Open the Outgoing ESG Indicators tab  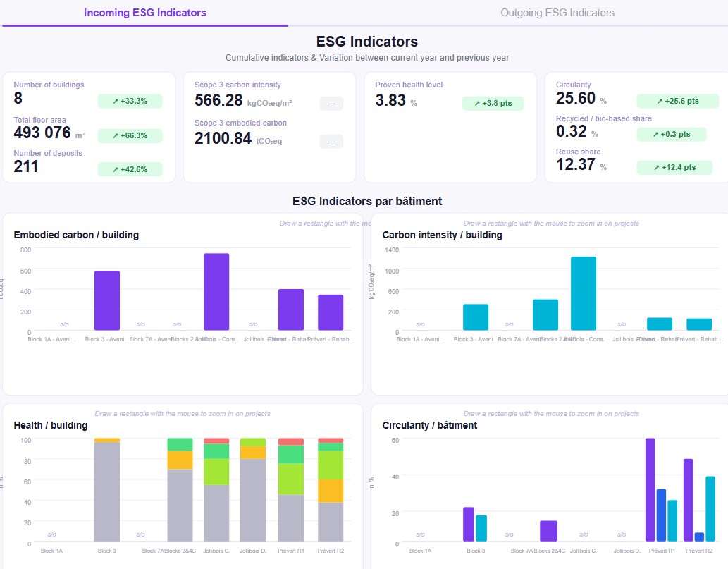[x=557, y=13]
